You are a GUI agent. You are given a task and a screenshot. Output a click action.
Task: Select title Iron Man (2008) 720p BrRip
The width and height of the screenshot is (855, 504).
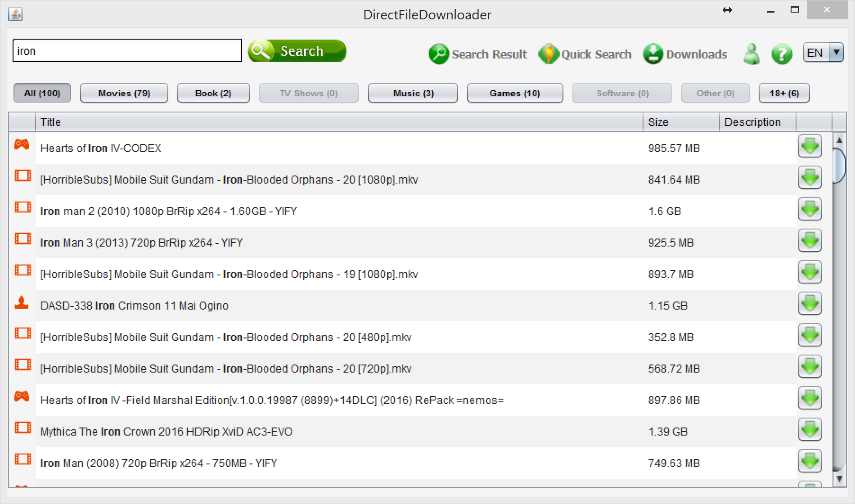click(159, 463)
